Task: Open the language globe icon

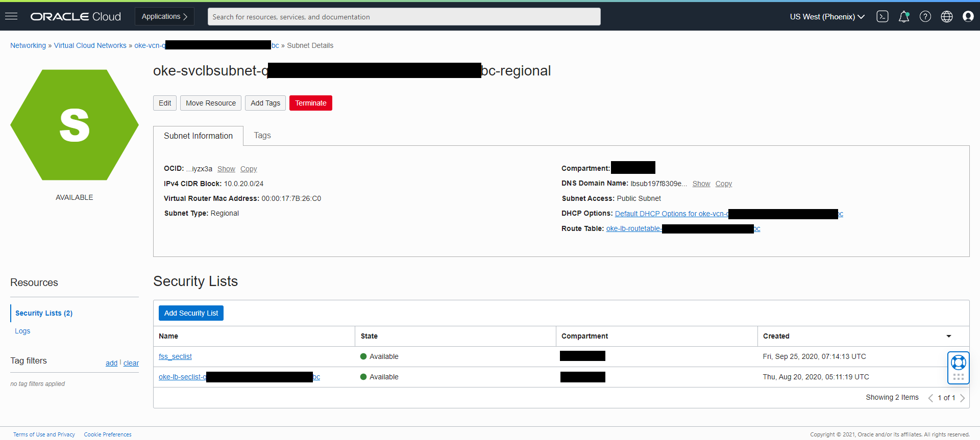Action: (947, 16)
